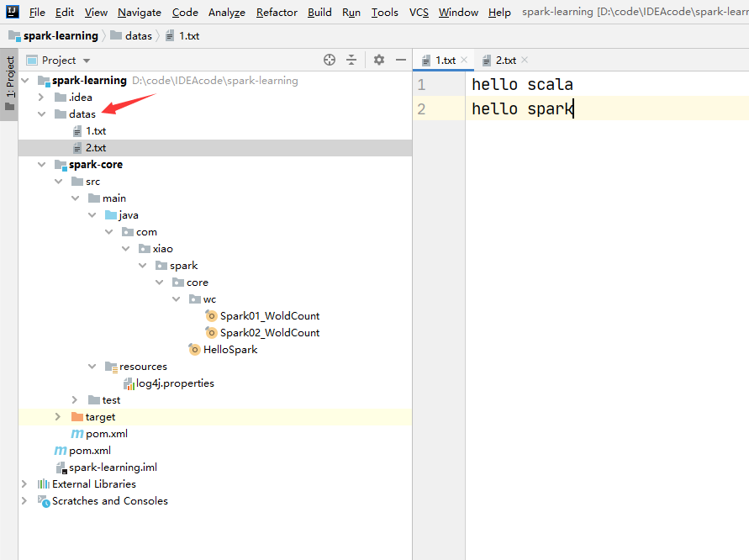This screenshot has width=749, height=560.
Task: Open the Refactor menu
Action: click(x=277, y=12)
